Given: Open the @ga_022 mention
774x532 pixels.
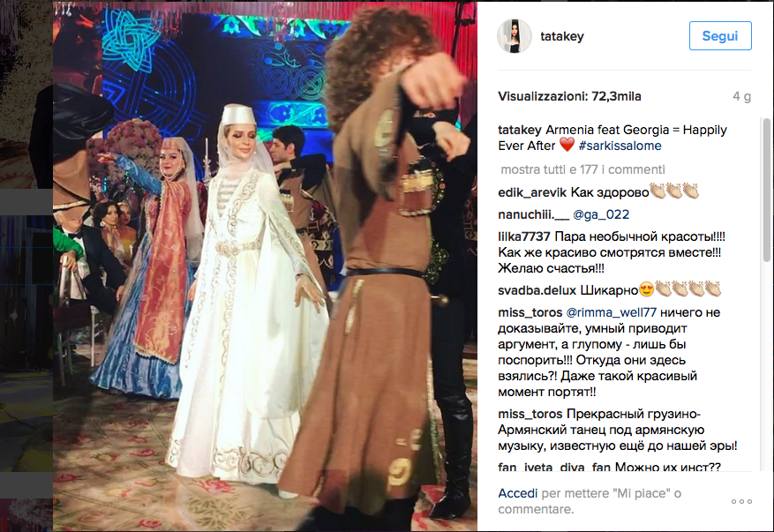Looking at the screenshot, I should click(601, 214).
